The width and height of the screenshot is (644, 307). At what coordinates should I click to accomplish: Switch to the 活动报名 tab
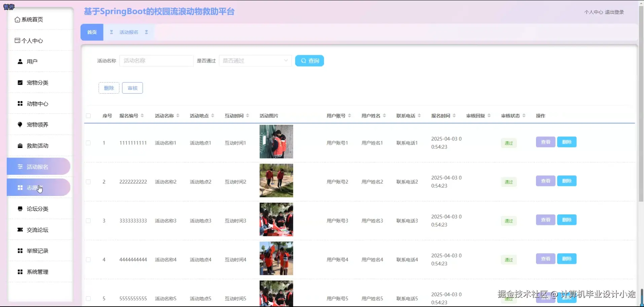[129, 32]
